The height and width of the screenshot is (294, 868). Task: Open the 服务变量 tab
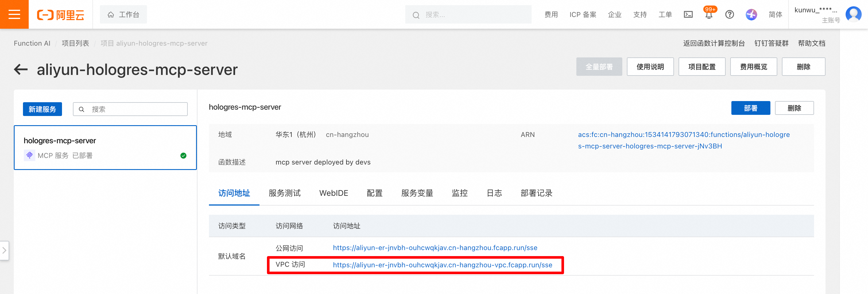tap(417, 193)
